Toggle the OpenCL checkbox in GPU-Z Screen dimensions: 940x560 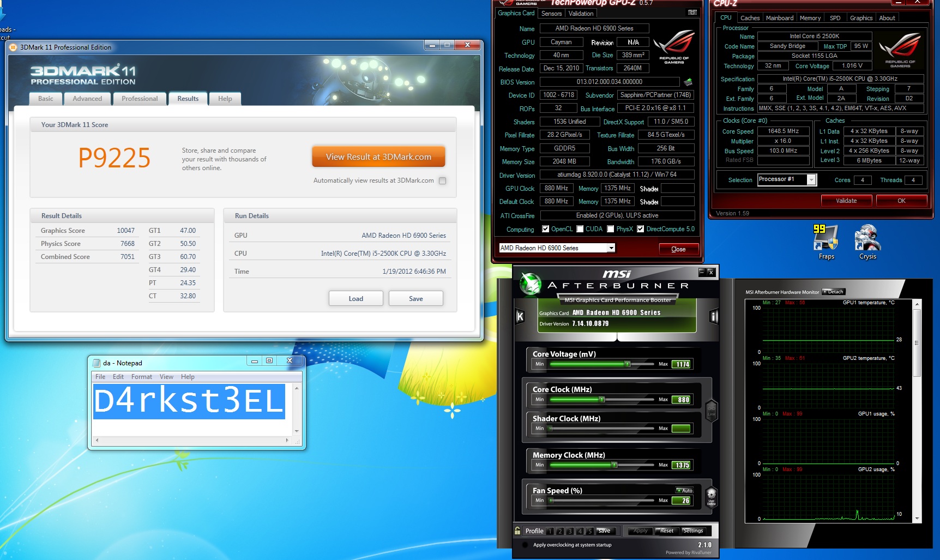coord(545,229)
